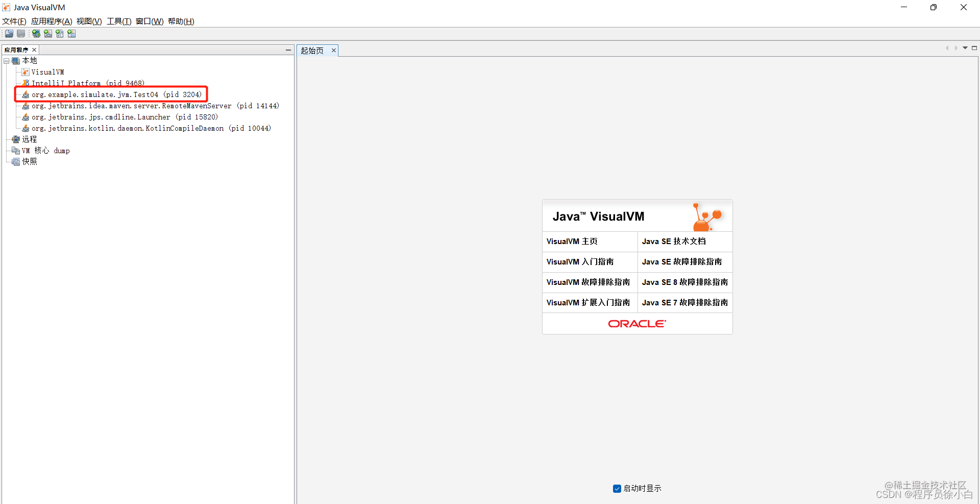Open the editor tabs list dropdown
The height and width of the screenshot is (504, 980).
965,48
